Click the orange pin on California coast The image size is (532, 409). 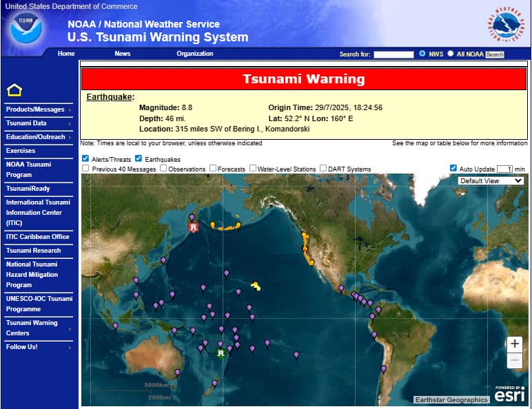point(311,263)
